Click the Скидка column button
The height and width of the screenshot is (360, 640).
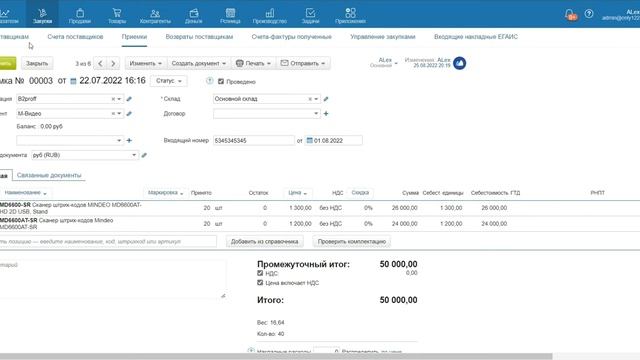360,193
